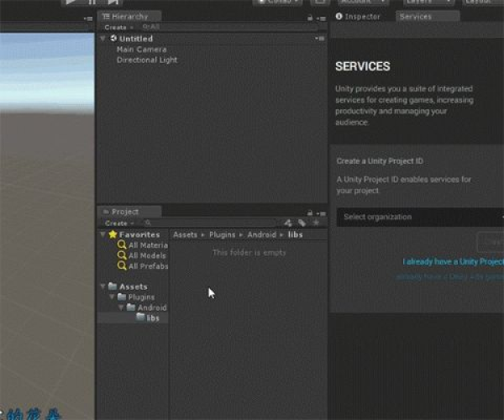The height and width of the screenshot is (420, 504).
Task: Click the Hierarchy search field
Action: point(230,27)
